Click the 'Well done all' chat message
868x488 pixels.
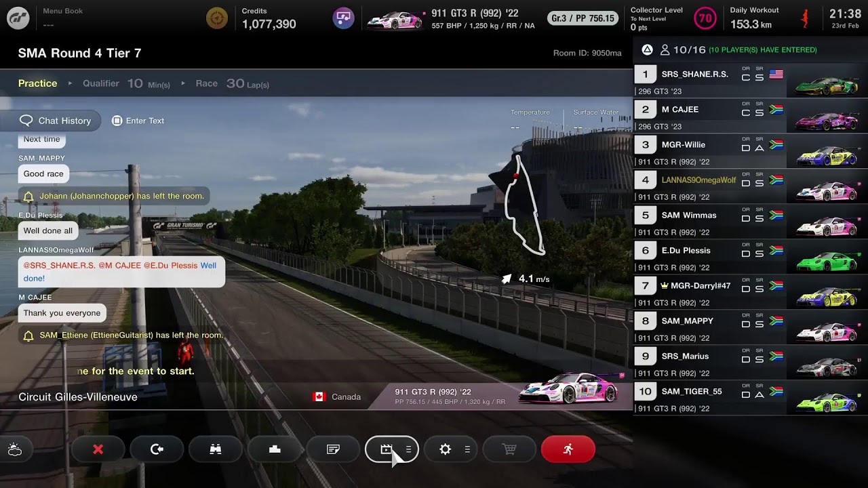click(48, 231)
